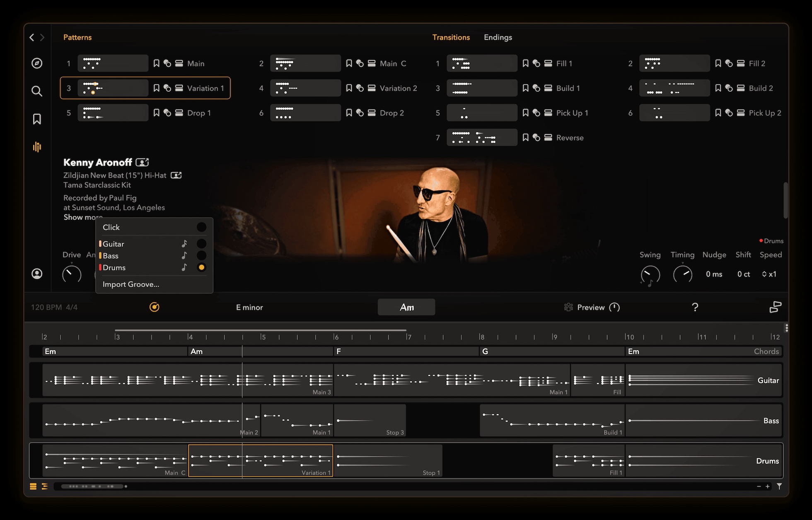Select the waveform player icon in sidebar
This screenshot has height=520, width=812.
pyautogui.click(x=37, y=147)
